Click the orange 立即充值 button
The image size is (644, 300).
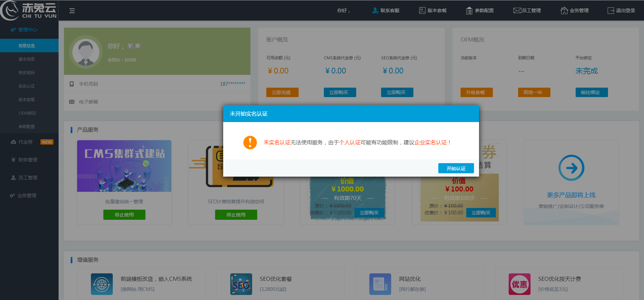282,92
